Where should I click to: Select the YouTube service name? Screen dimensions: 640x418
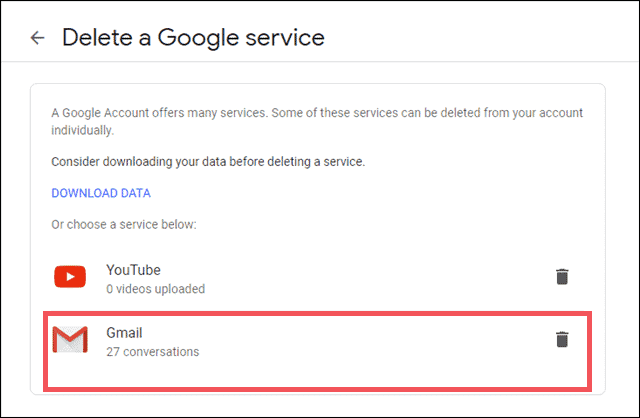point(133,270)
